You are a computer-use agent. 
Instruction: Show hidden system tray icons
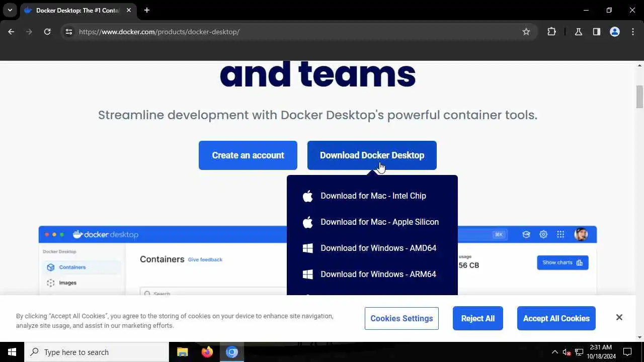[x=554, y=352]
